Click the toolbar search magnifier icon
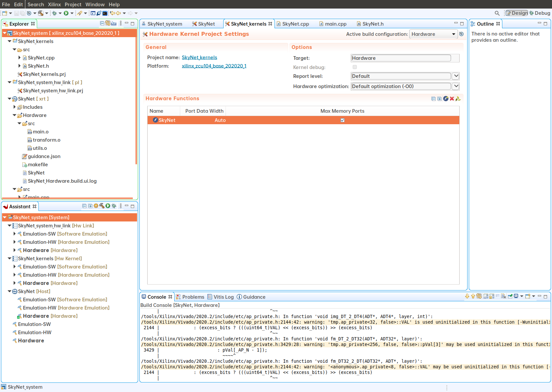This screenshot has width=552, height=392. point(497,13)
